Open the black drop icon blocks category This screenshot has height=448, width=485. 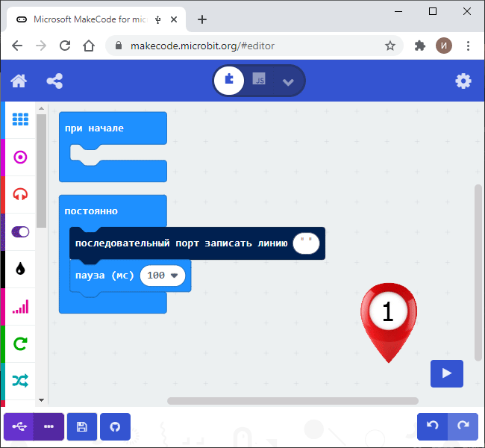[x=20, y=269]
